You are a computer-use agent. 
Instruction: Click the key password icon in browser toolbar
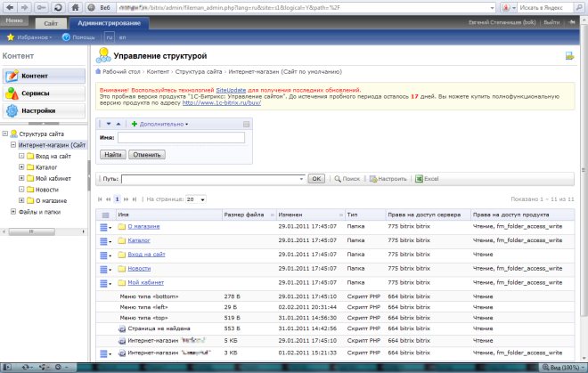(x=41, y=7)
